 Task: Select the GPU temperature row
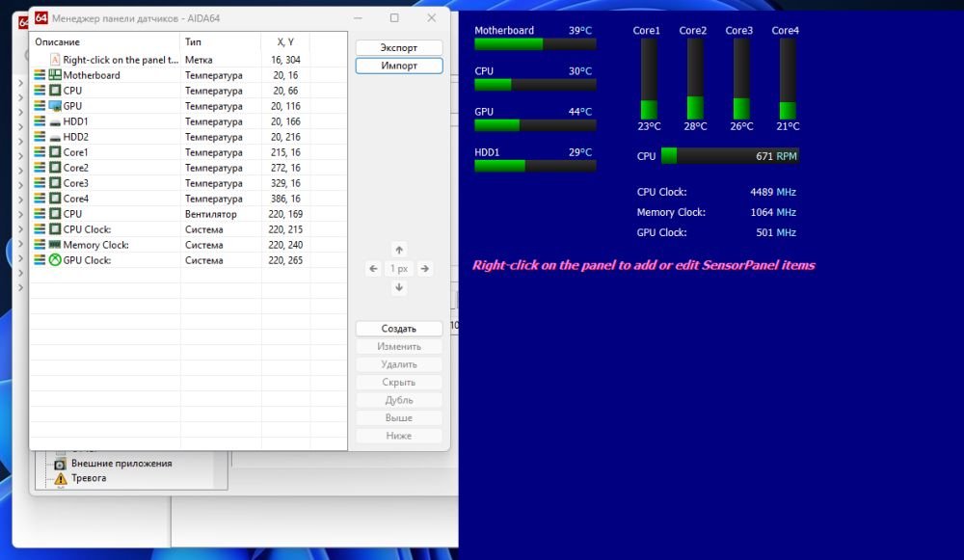[x=188, y=106]
